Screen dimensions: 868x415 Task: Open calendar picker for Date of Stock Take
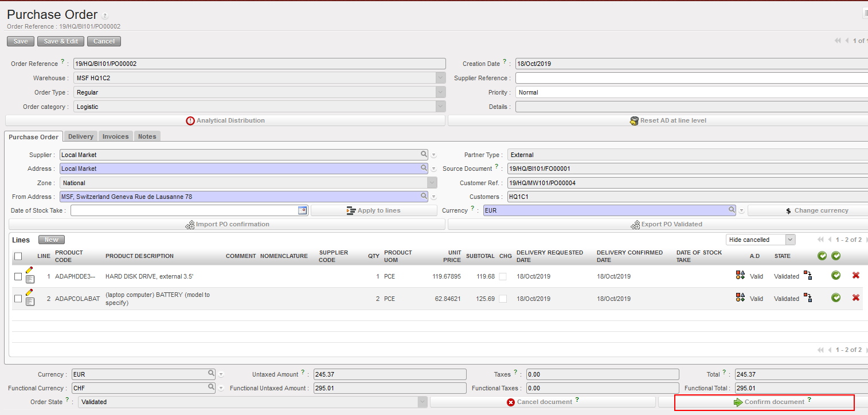[x=303, y=210]
